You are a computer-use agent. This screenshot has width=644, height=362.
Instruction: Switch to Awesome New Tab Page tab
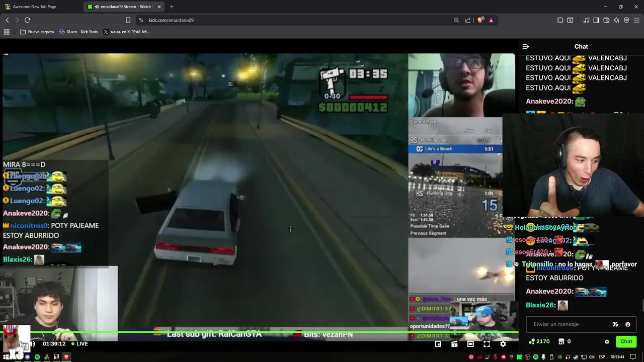tap(41, 7)
